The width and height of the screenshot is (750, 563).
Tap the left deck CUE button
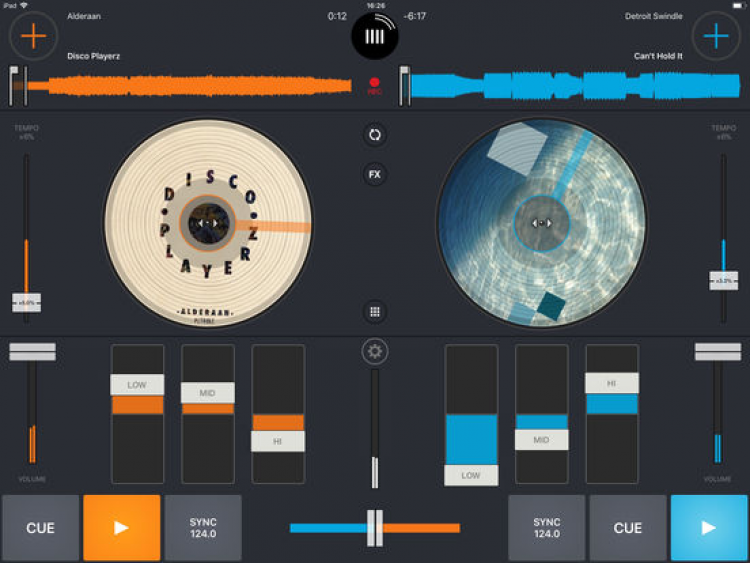(40, 528)
